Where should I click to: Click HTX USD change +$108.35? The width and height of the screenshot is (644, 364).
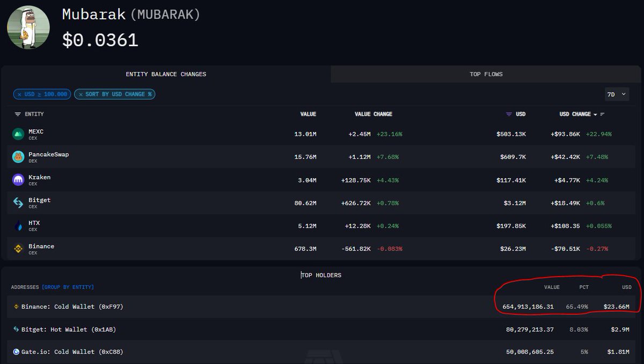click(566, 226)
